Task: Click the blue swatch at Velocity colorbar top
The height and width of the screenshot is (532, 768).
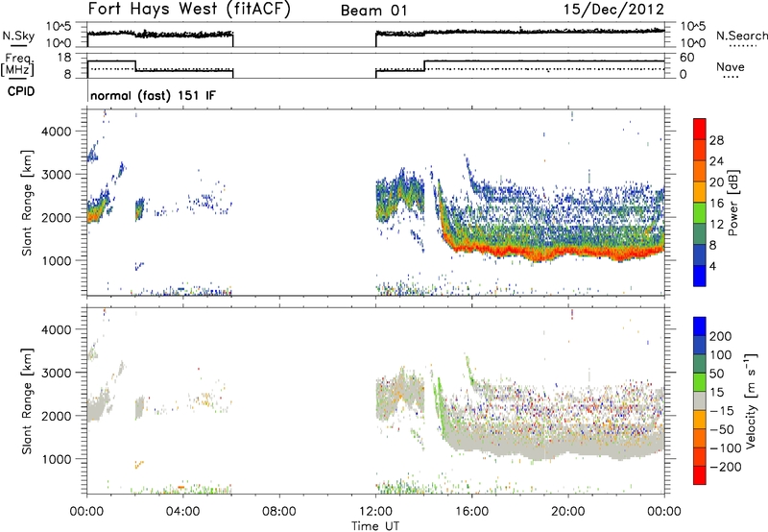Action: 700,326
